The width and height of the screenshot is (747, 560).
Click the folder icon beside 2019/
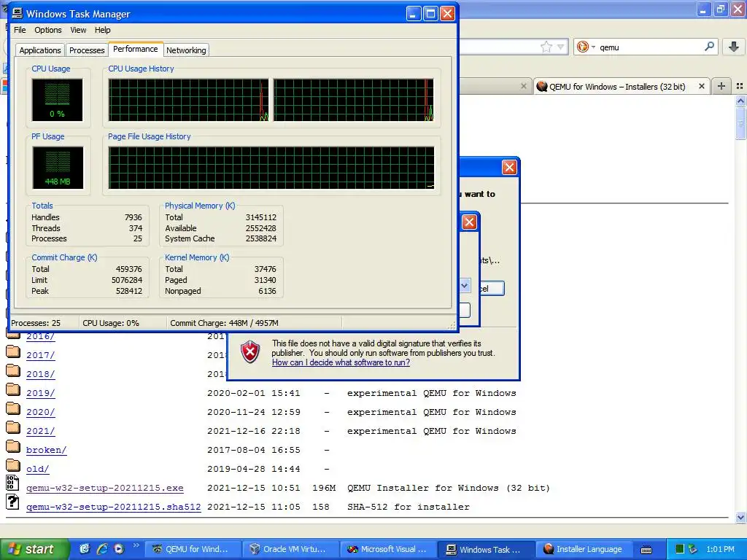(x=13, y=390)
